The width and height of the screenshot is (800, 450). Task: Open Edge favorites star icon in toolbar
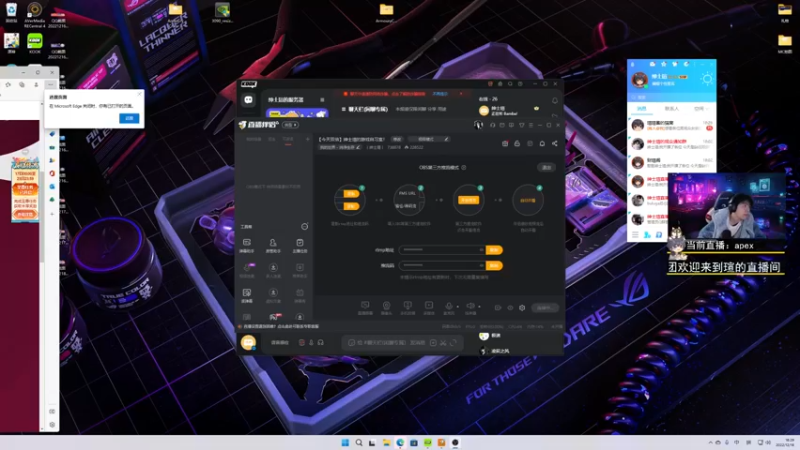8,85
